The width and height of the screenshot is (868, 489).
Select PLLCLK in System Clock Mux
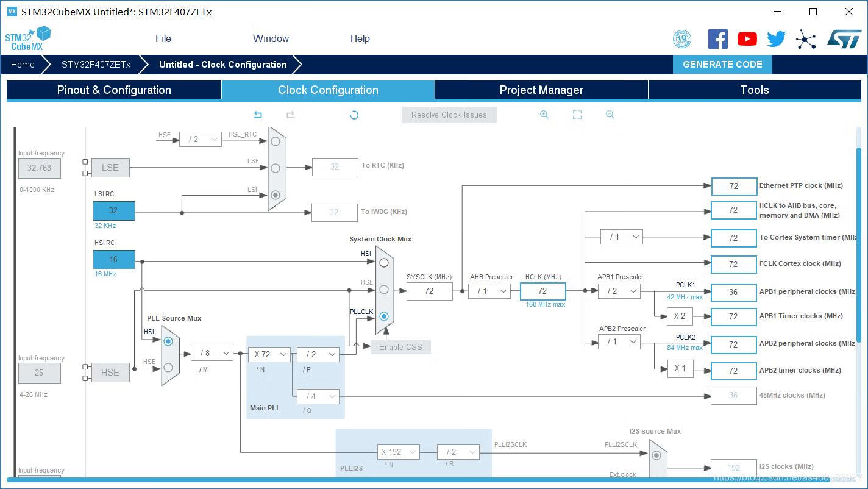(384, 316)
